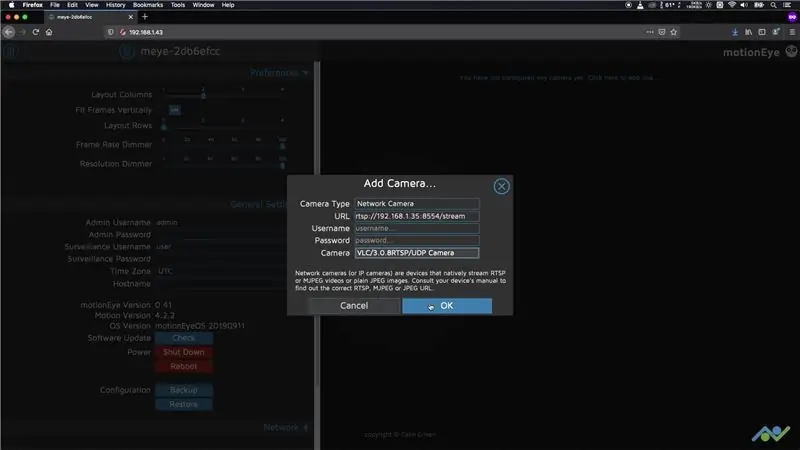
Task: Click the purple extension icon in the tab bar
Action: tap(792, 17)
